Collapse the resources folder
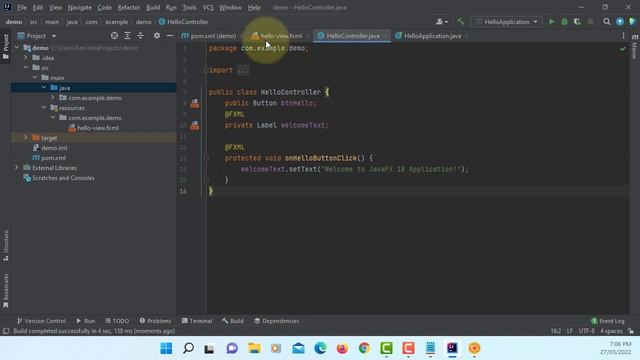This screenshot has height=360, width=640. click(x=44, y=107)
